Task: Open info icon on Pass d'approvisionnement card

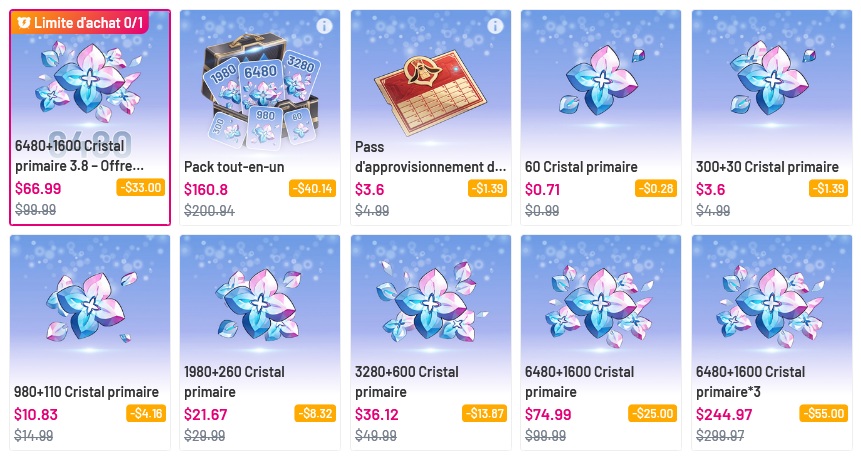Action: (495, 26)
